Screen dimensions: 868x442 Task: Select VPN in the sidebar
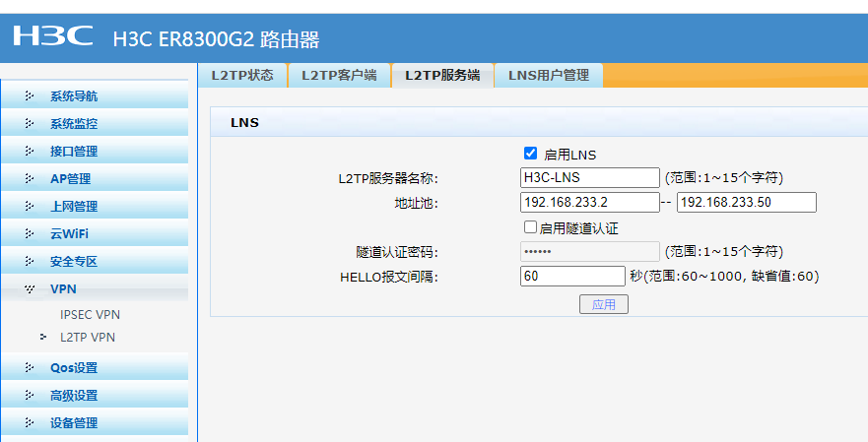coord(95,288)
